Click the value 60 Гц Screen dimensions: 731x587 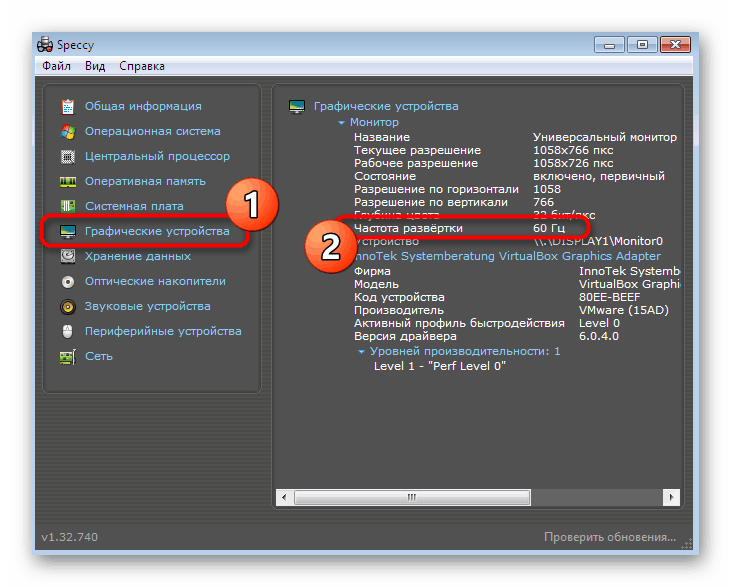[x=549, y=228]
